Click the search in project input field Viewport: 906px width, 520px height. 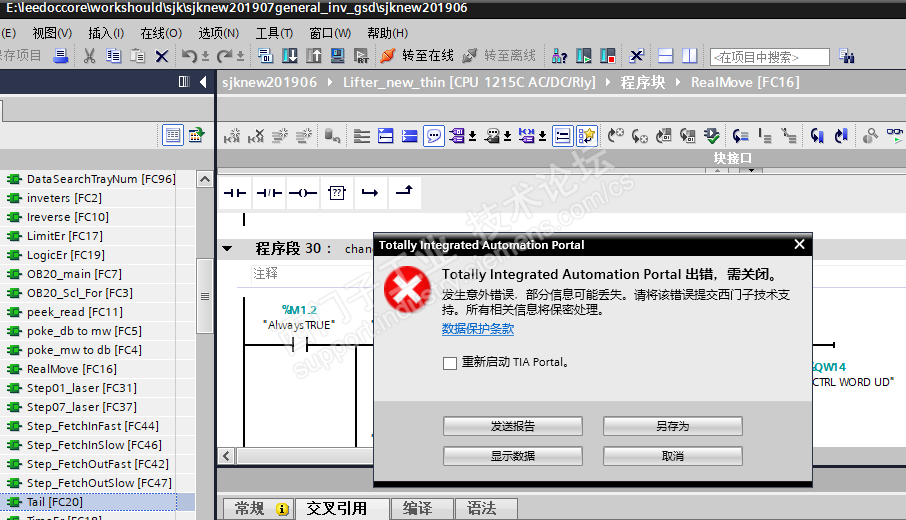(x=770, y=57)
